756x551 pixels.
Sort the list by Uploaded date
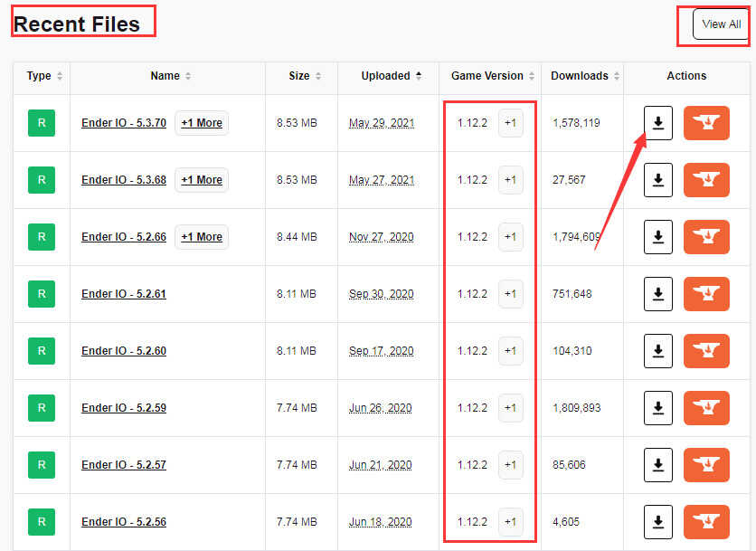(x=391, y=76)
